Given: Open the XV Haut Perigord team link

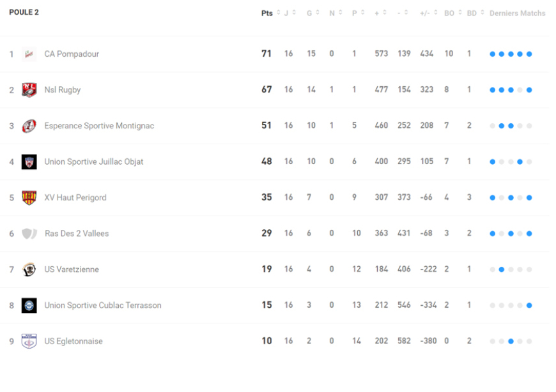Looking at the screenshot, I should coord(75,197).
